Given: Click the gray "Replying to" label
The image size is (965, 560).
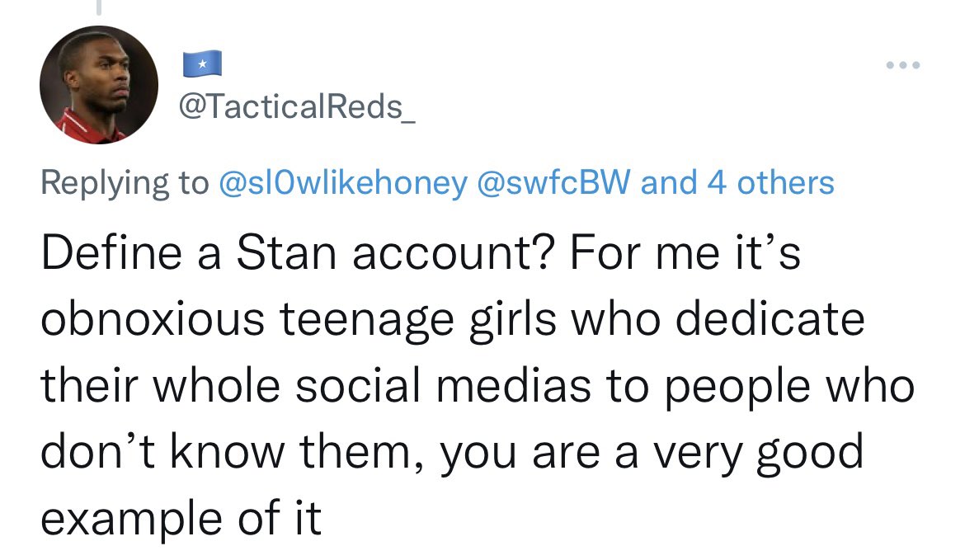Looking at the screenshot, I should coord(125,183).
